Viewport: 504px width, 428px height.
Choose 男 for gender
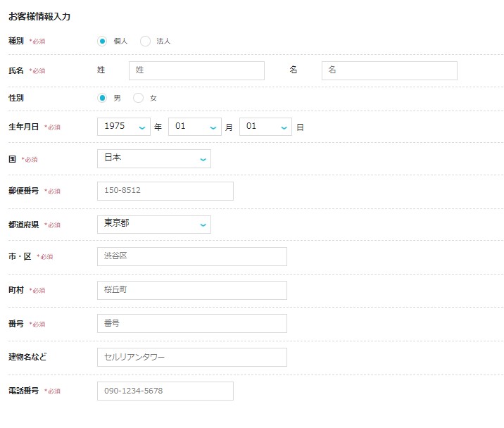pyautogui.click(x=102, y=98)
